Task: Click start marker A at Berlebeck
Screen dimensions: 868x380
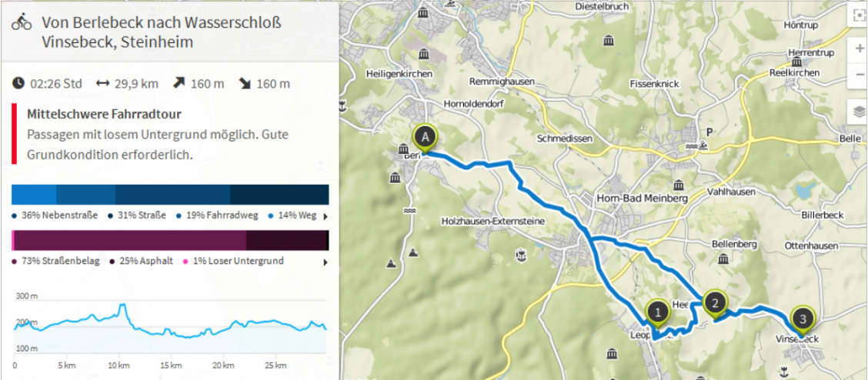Action: 424,138
